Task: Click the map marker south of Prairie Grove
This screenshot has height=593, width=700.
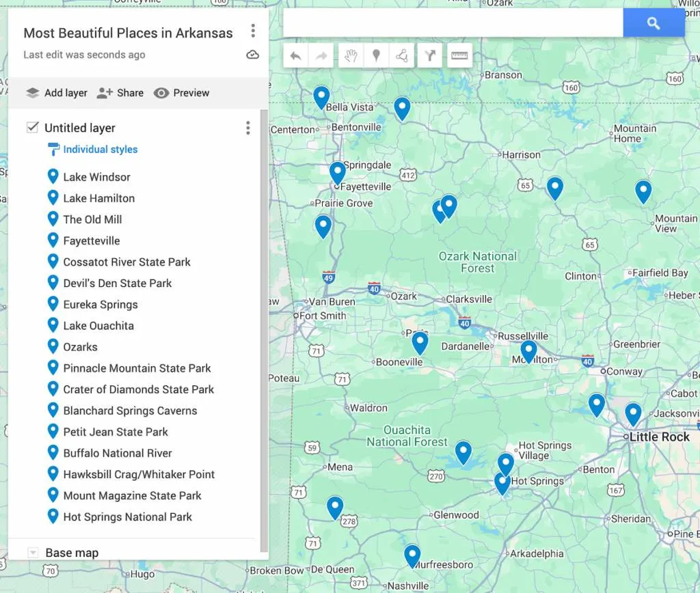Action: pos(323,227)
